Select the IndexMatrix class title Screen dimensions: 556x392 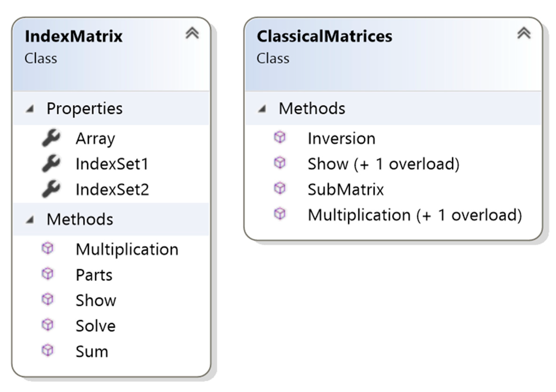pyautogui.click(x=74, y=36)
